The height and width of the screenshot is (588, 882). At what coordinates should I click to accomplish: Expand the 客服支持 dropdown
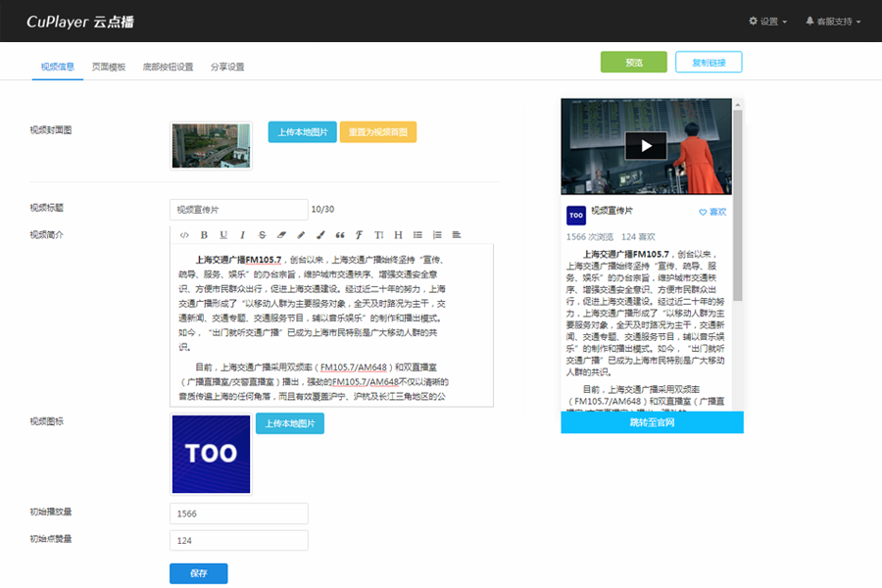[x=832, y=21]
